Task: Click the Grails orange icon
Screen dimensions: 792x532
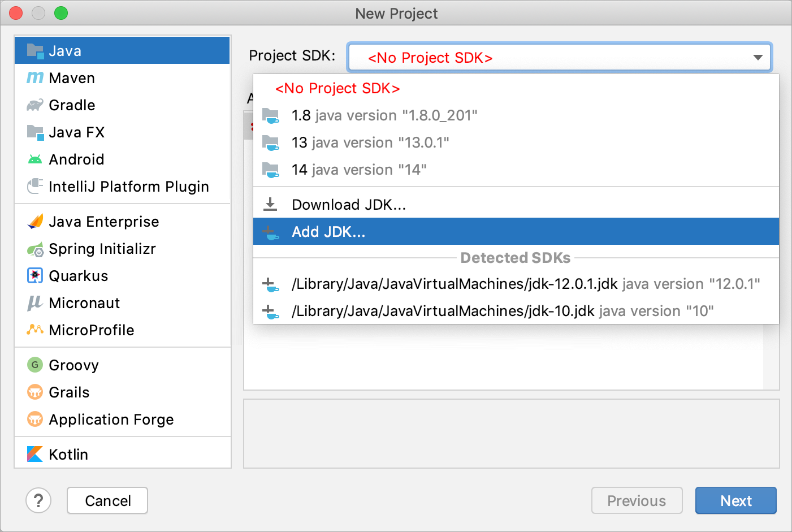Action: (35, 392)
